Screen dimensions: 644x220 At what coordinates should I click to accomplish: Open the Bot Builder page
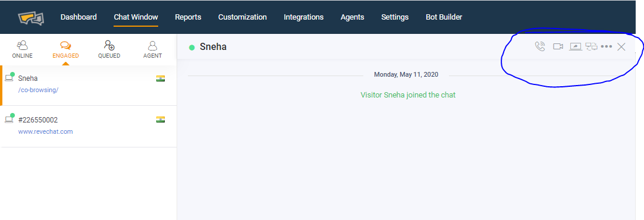444,17
